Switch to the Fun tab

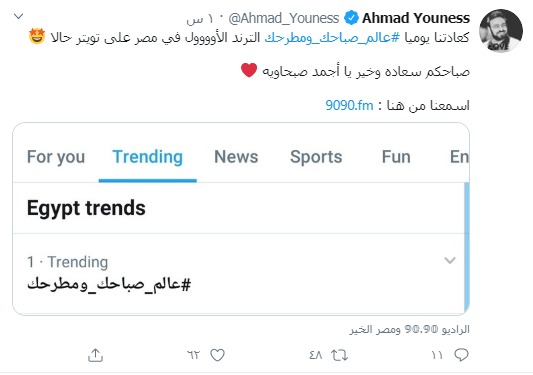click(x=396, y=157)
